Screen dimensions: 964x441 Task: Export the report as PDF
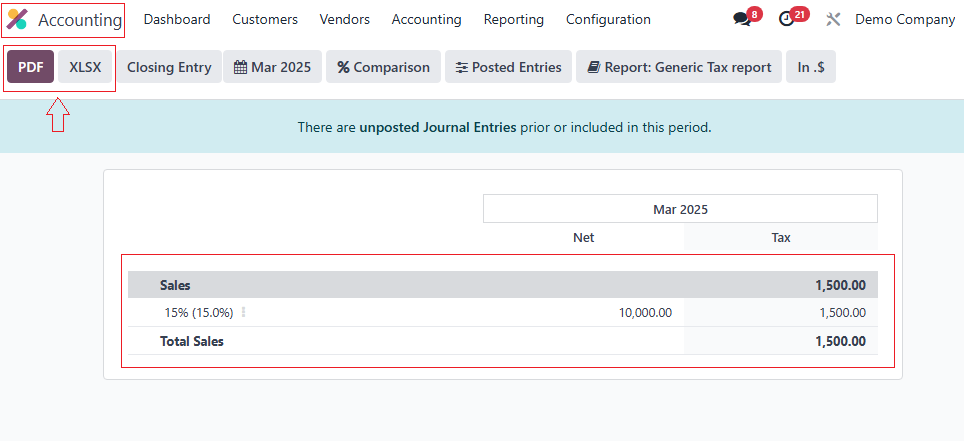point(31,67)
